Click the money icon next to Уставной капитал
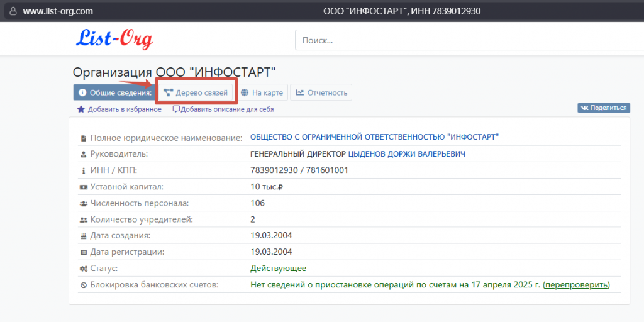 (84, 187)
